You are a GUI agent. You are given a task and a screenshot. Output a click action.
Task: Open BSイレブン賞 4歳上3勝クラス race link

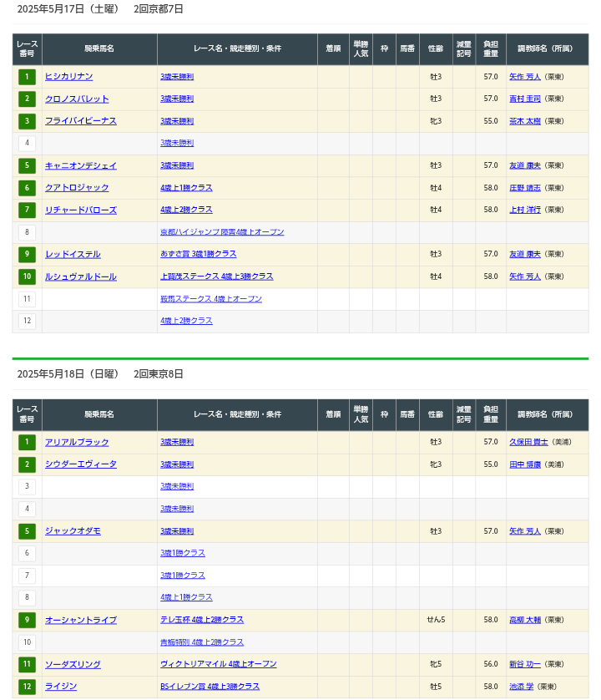click(x=210, y=686)
